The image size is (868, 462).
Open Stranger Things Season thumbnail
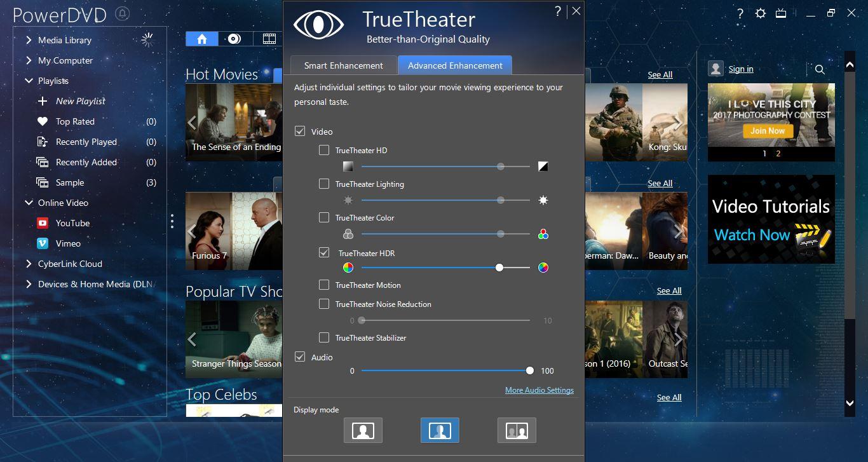pyautogui.click(x=234, y=339)
